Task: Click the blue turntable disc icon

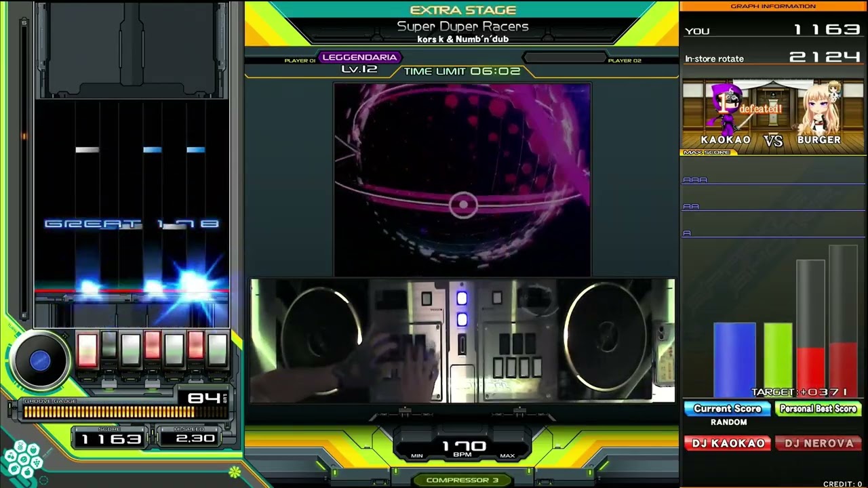Action: 40,361
